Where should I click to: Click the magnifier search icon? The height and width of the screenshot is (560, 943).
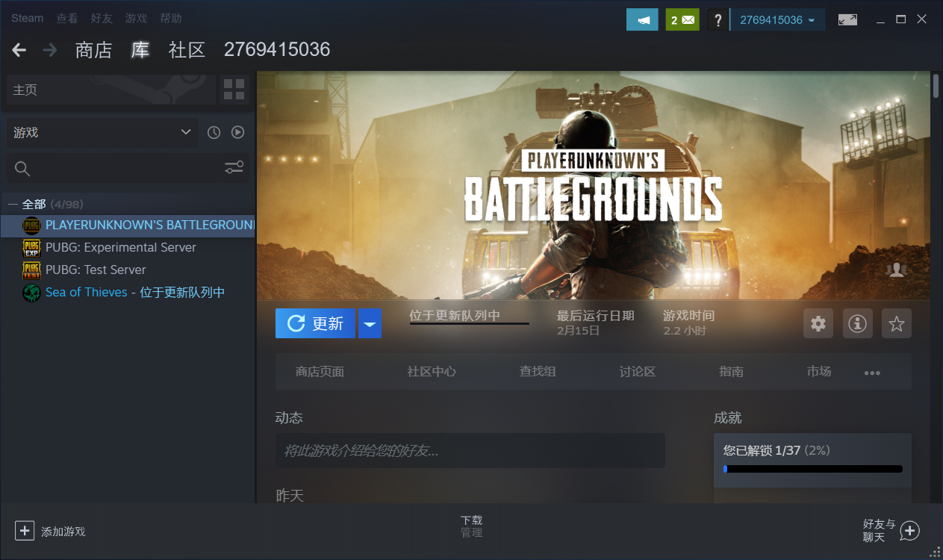[x=22, y=169]
